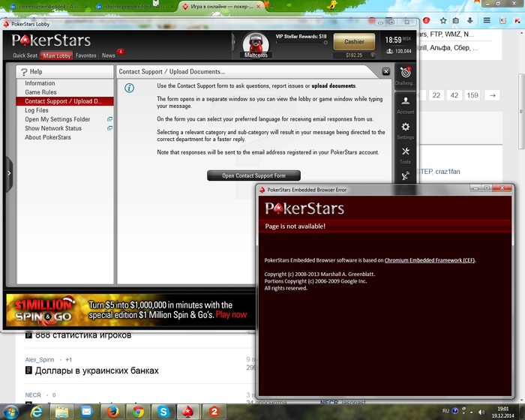Click the Open Contact Support Form button
The height and width of the screenshot is (420, 525).
point(253,175)
